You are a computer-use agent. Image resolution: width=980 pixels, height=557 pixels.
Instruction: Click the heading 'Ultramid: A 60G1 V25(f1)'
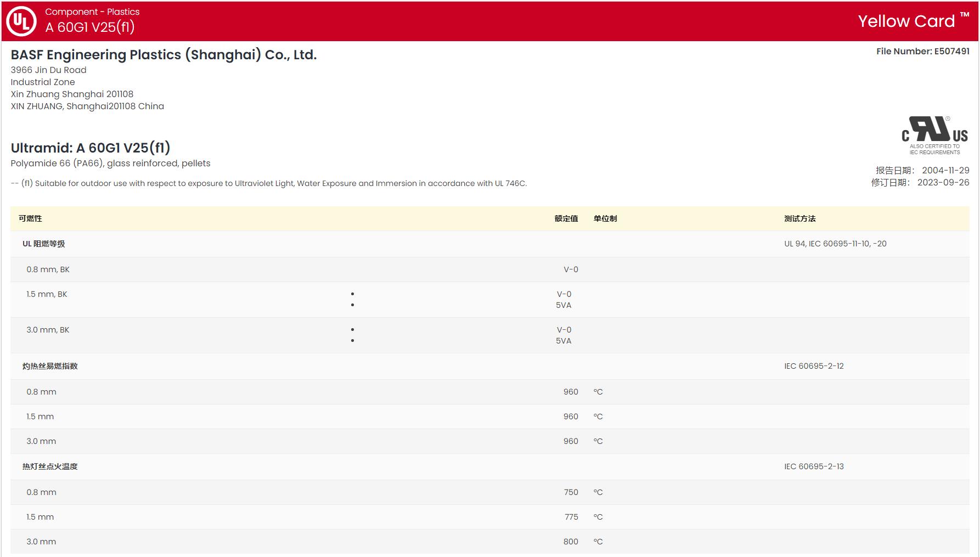click(91, 148)
